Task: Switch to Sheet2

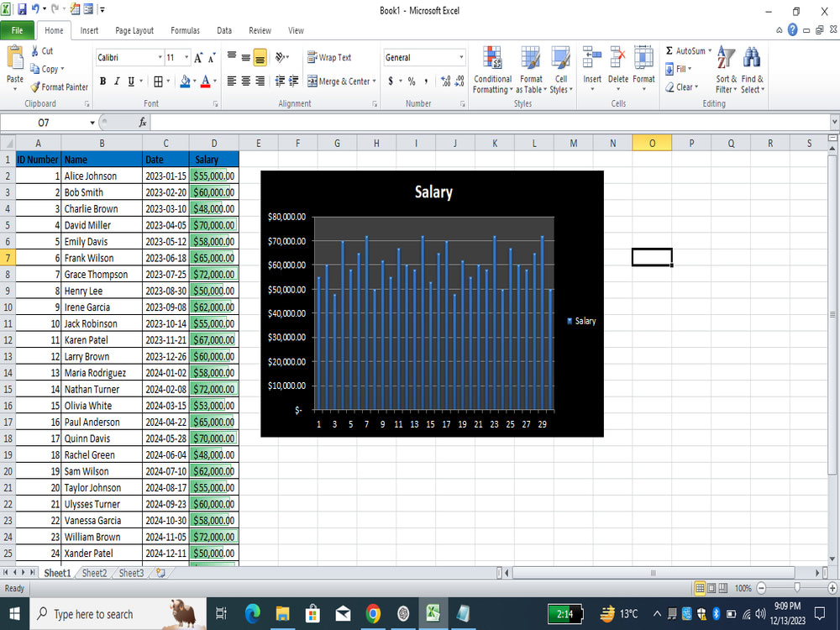Action: click(x=94, y=573)
